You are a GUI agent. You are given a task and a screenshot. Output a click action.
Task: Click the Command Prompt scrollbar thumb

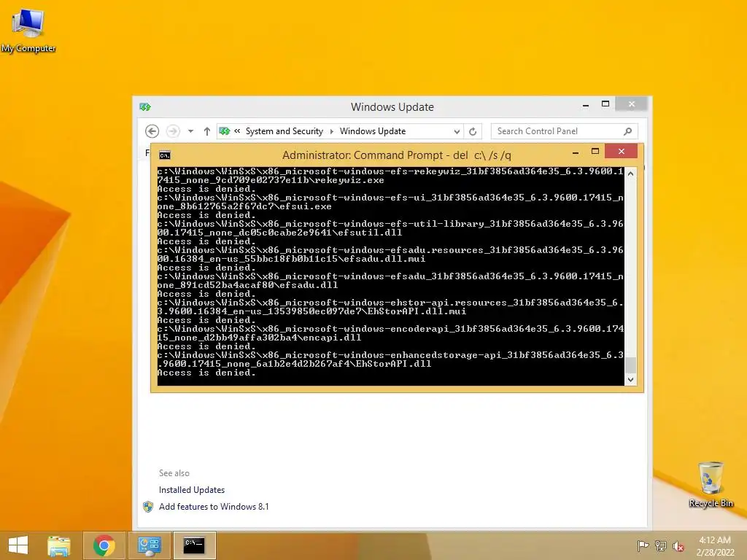pyautogui.click(x=631, y=365)
